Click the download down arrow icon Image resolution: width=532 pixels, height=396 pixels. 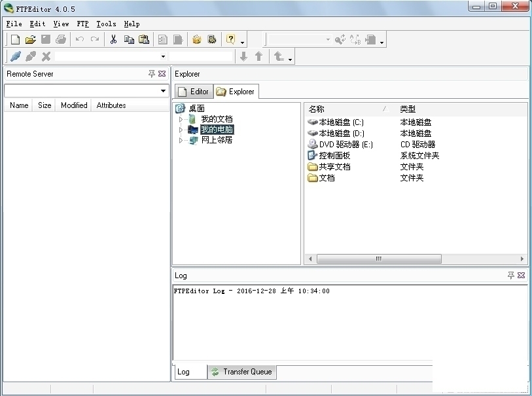(x=243, y=56)
